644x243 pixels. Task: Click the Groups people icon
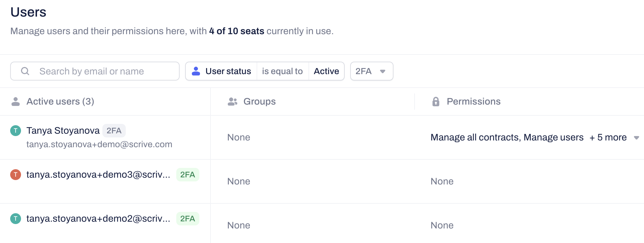(x=232, y=102)
